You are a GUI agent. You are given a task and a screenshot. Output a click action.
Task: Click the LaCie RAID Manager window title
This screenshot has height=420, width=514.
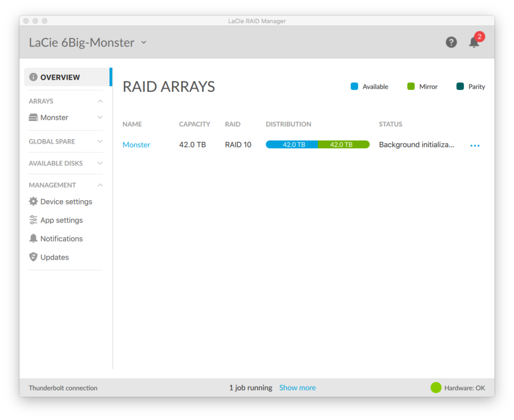pyautogui.click(x=257, y=21)
